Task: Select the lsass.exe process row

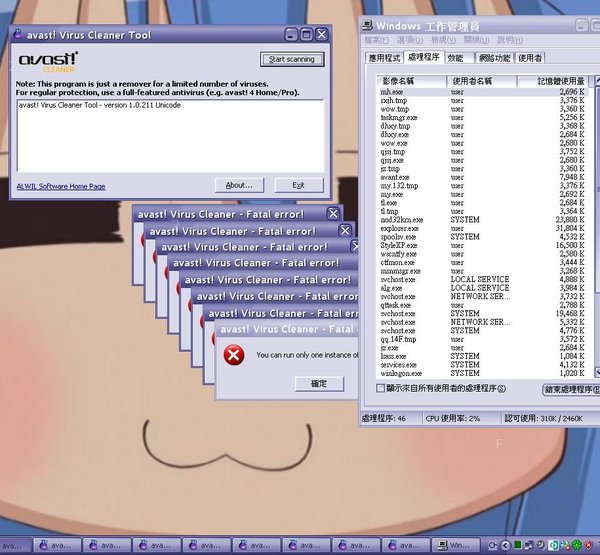Action: pyautogui.click(x=484, y=356)
